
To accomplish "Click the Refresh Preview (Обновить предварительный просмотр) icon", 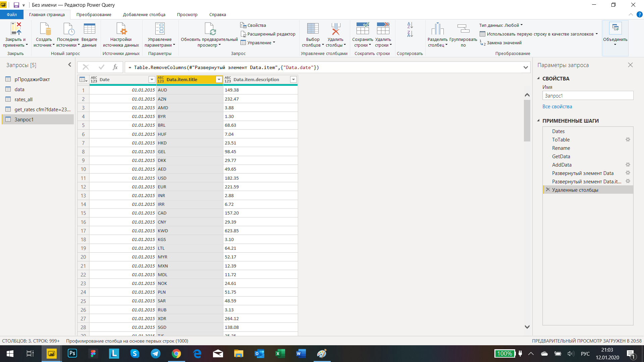I will (210, 29).
